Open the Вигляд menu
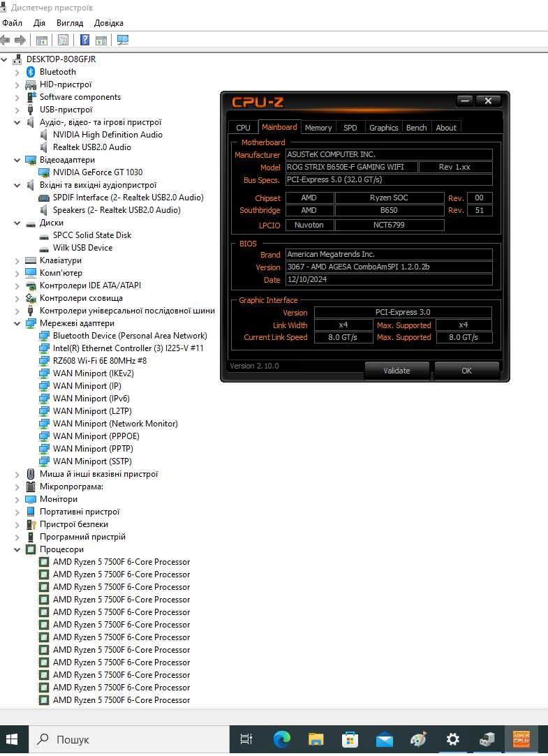 [x=70, y=22]
